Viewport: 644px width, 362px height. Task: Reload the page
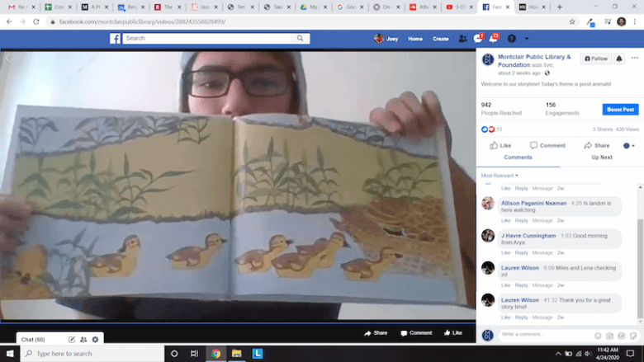tap(36, 21)
